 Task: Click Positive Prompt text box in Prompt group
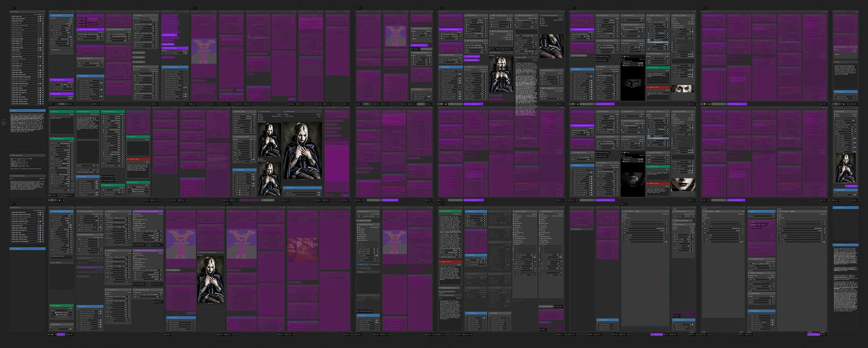coord(88,128)
